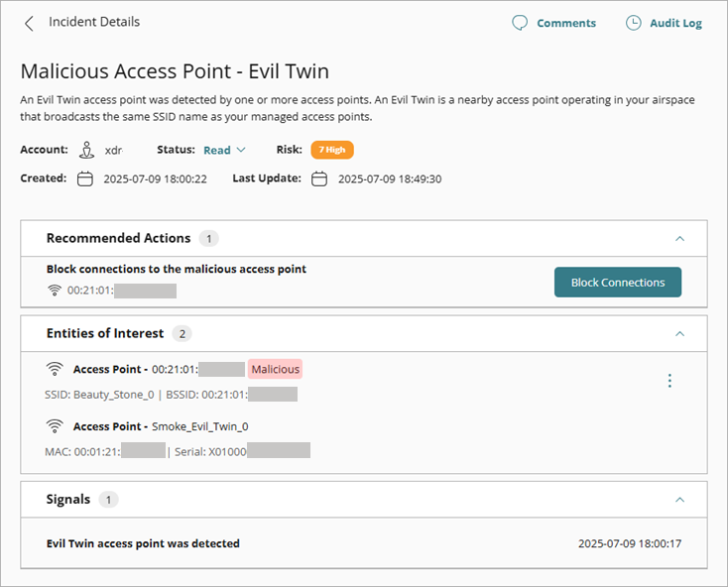Image resolution: width=728 pixels, height=587 pixels.
Task: Collapse the Signals section
Action: (x=679, y=500)
